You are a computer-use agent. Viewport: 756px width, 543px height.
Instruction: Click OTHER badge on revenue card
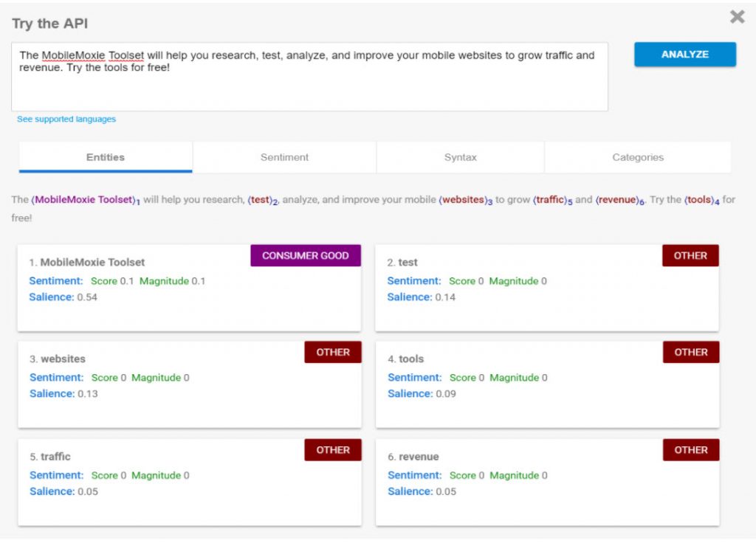(691, 450)
